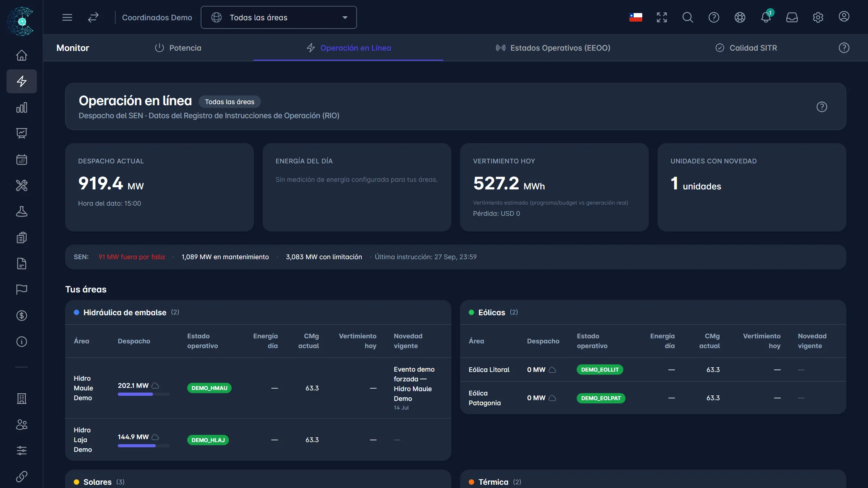Click the Eólica Patagonia row name
Image resolution: width=868 pixels, height=488 pixels.
coord(485,398)
